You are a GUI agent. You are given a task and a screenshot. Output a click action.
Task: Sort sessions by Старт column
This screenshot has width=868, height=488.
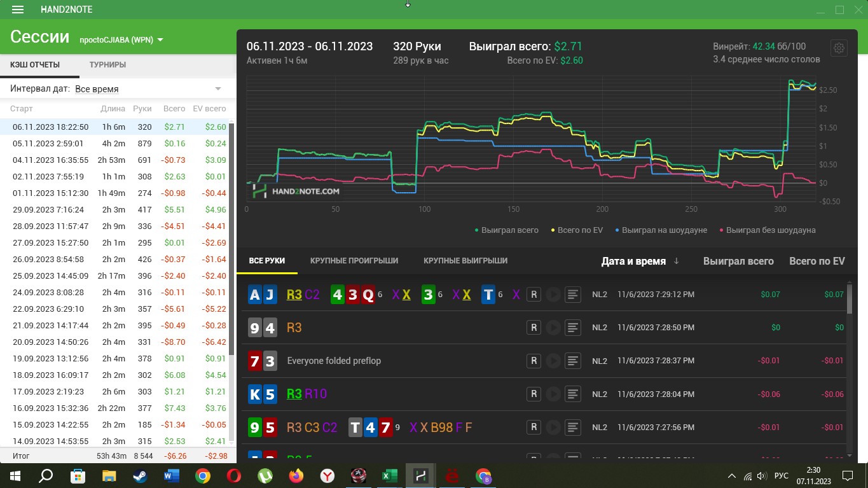tap(22, 109)
